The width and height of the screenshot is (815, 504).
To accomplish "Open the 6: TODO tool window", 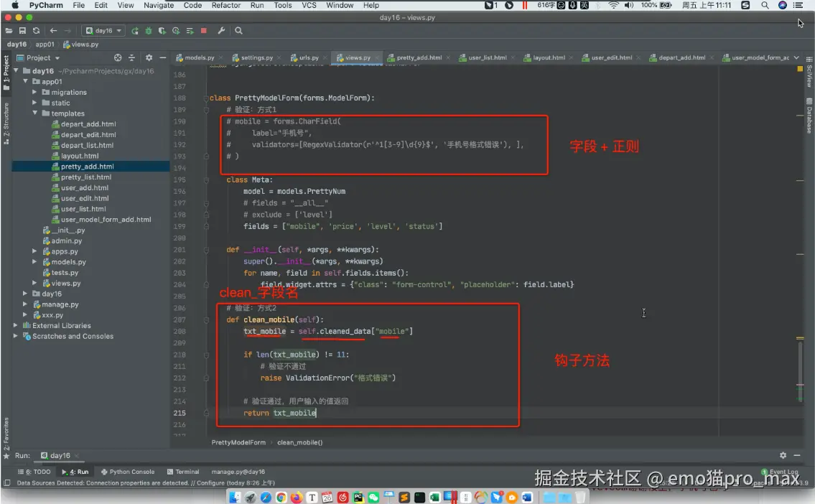I will point(34,472).
